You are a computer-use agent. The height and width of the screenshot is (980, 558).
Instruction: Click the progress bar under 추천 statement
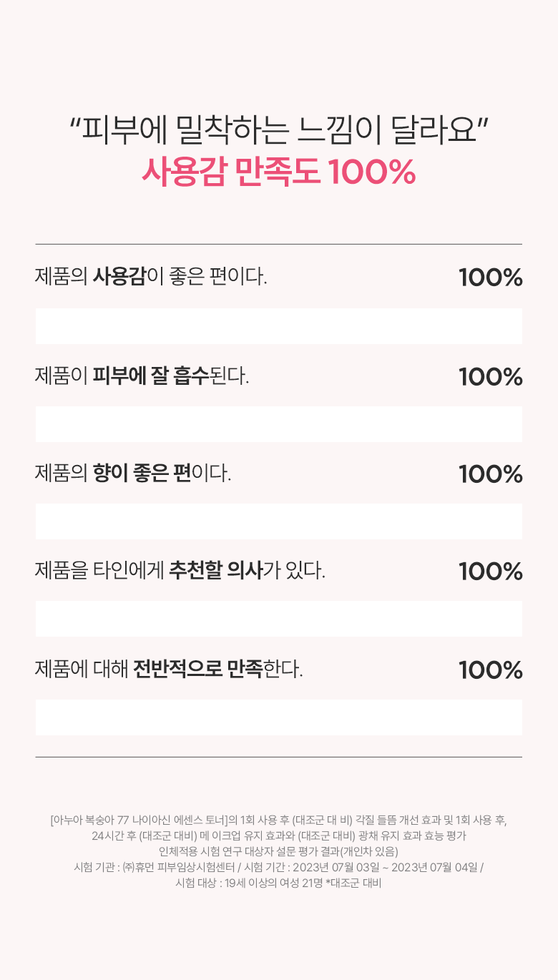pyautogui.click(x=279, y=619)
